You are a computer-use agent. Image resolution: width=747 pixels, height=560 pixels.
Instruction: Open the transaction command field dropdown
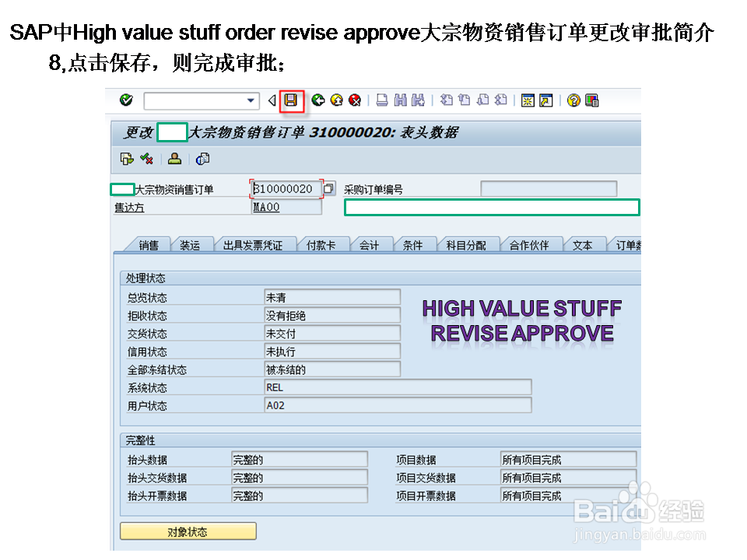tap(251, 100)
